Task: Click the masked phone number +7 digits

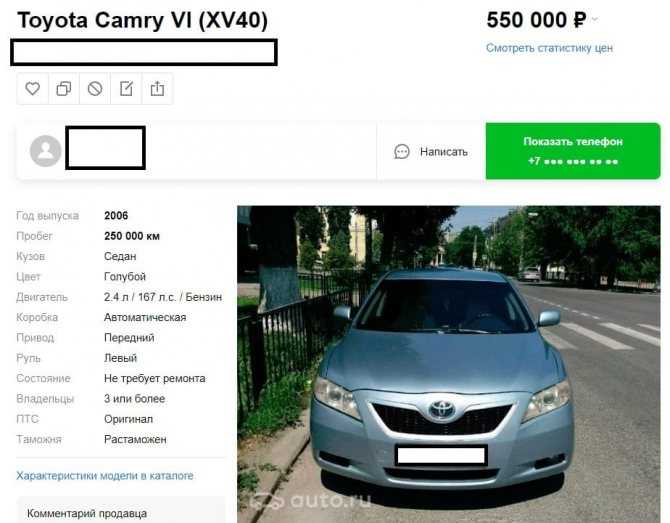Action: click(x=573, y=162)
